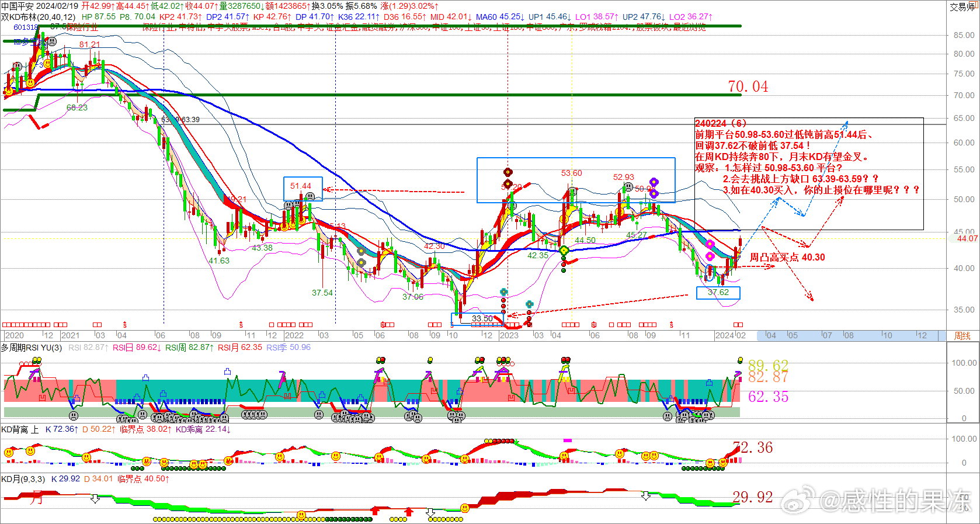Screen dimensions: 980x524
Task: Click the 临界点 40.50 value
Action: pyautogui.click(x=144, y=479)
